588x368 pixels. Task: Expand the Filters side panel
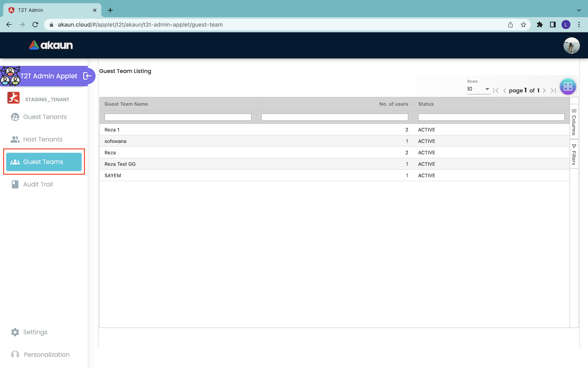(x=574, y=155)
